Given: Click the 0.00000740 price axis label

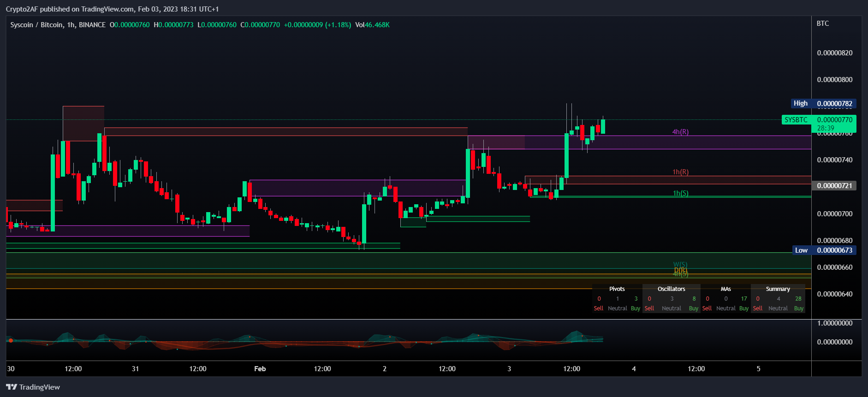Looking at the screenshot, I should click(x=834, y=160).
